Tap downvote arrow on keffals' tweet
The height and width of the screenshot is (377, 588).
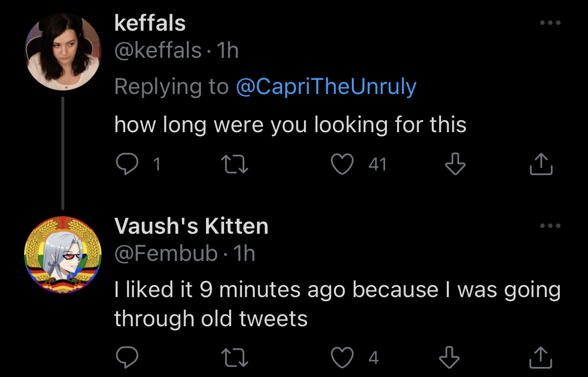pos(455,164)
